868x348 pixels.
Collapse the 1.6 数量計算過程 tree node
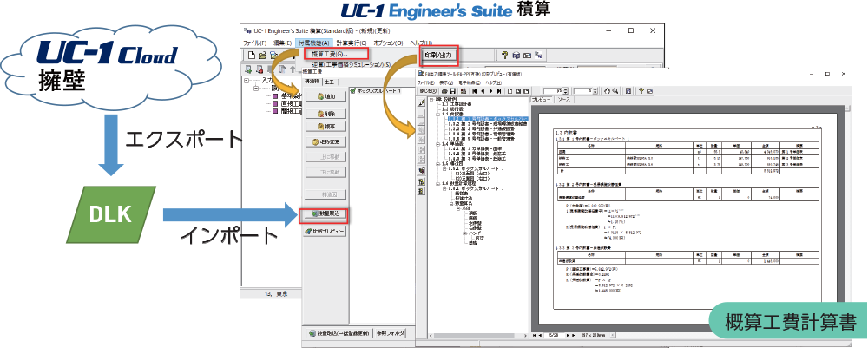437,184
